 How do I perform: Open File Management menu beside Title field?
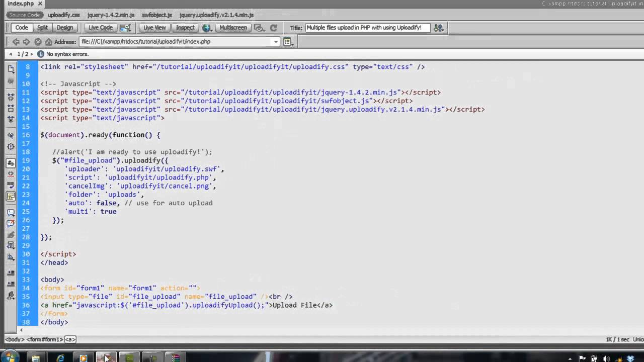[x=438, y=28]
